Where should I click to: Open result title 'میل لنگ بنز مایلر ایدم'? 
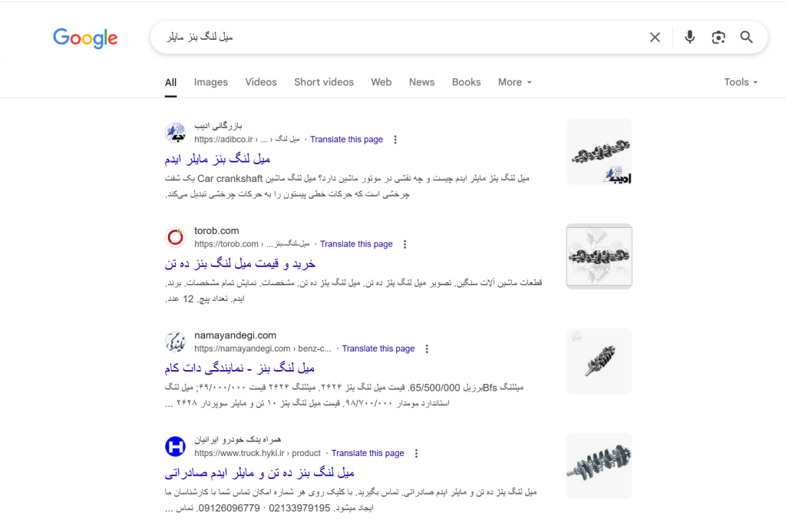coord(217,159)
